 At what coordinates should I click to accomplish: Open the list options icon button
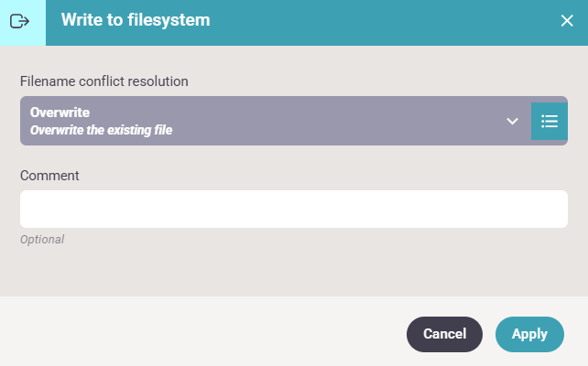click(x=550, y=121)
